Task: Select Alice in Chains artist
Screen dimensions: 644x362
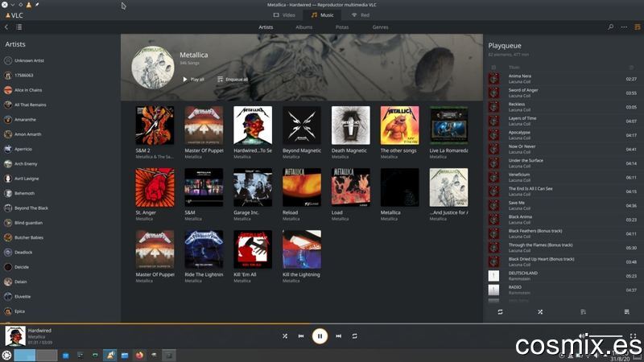Action: tap(60, 90)
